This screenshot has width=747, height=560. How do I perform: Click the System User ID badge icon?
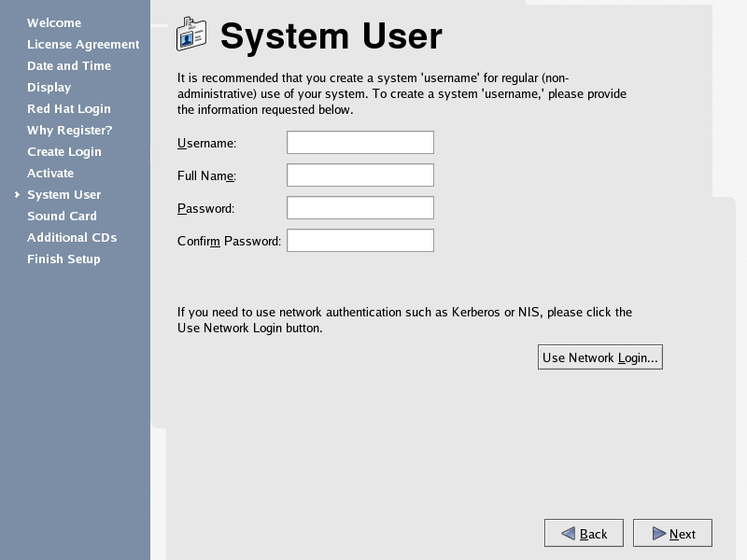(x=191, y=35)
